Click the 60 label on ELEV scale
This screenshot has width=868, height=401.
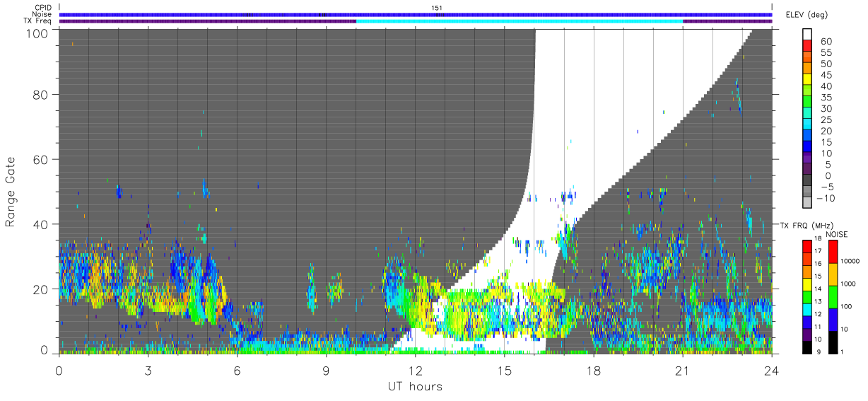pos(826,42)
